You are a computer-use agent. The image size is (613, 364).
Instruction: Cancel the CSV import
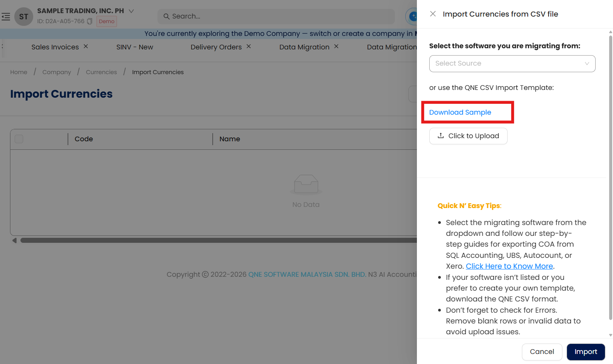[542, 352]
